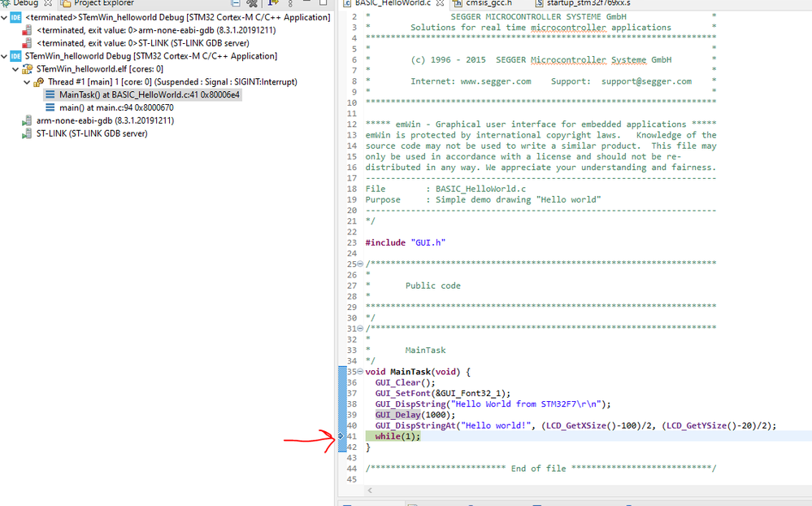
Task: Click terminated arm-none-eabi-gdb process icon
Action: [27, 30]
